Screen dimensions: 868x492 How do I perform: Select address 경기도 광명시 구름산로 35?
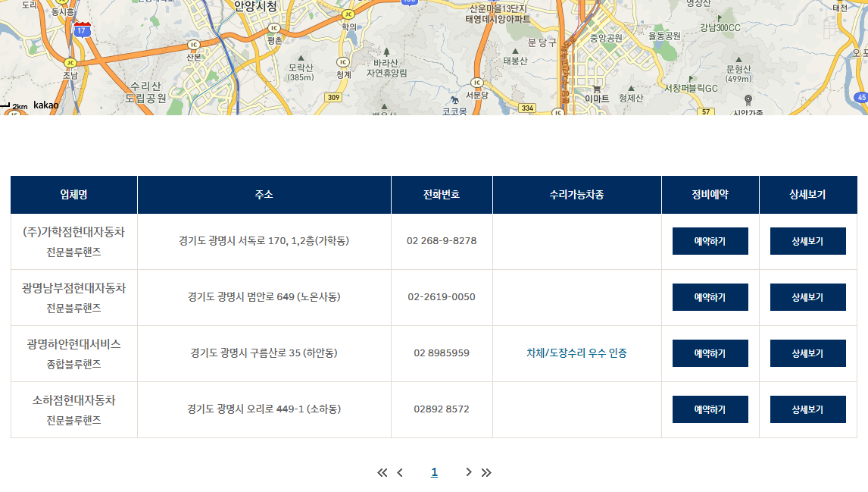264,353
